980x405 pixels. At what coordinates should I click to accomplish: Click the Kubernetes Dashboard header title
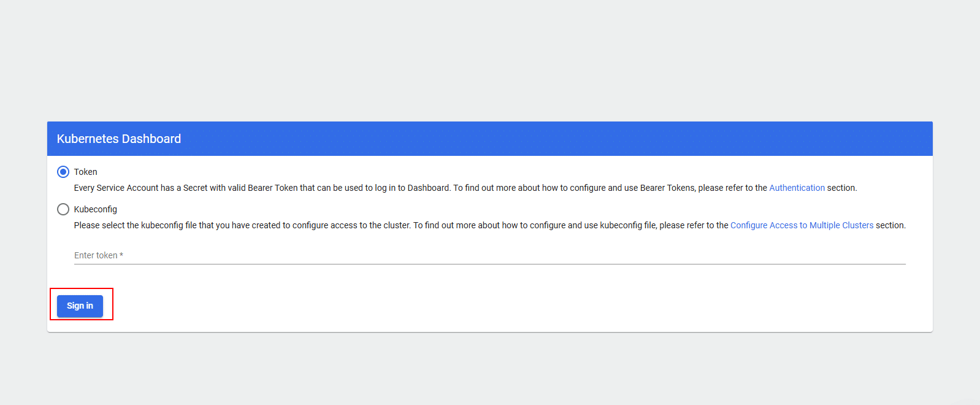click(x=119, y=139)
